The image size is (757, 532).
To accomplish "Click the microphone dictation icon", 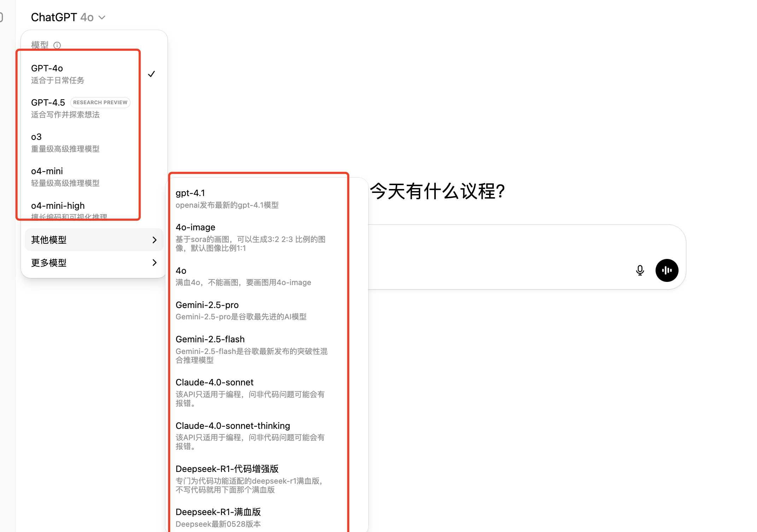I will (640, 270).
